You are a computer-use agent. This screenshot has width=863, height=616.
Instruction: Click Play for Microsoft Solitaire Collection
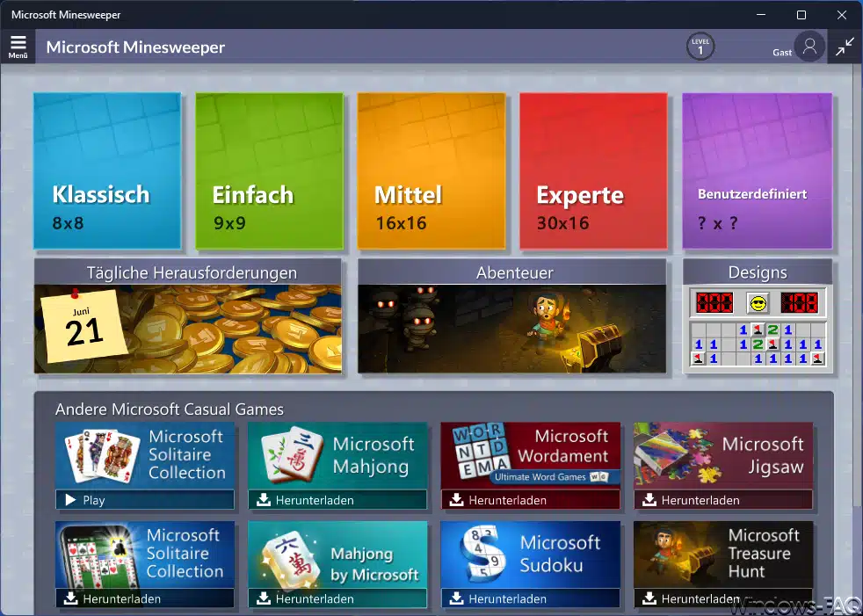[145, 500]
